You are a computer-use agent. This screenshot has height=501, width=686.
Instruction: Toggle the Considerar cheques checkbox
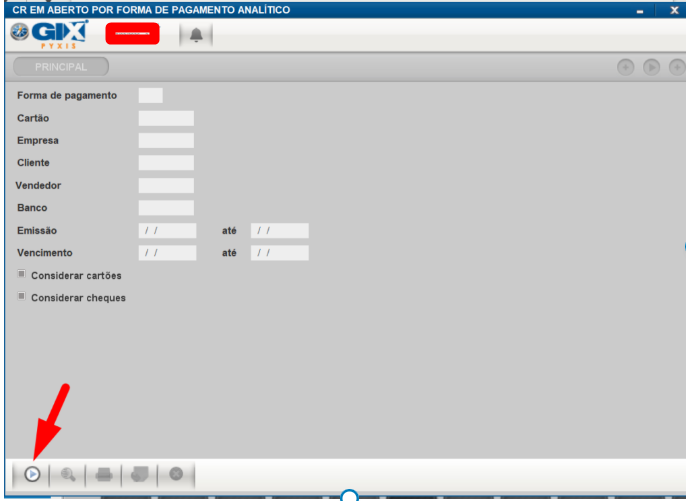(x=21, y=297)
